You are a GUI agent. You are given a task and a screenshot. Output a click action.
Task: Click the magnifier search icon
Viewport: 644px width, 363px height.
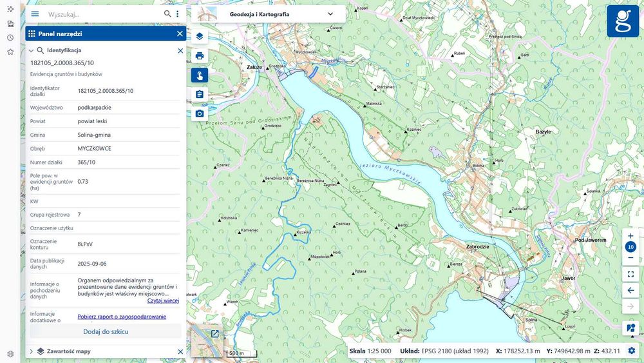coord(167,14)
